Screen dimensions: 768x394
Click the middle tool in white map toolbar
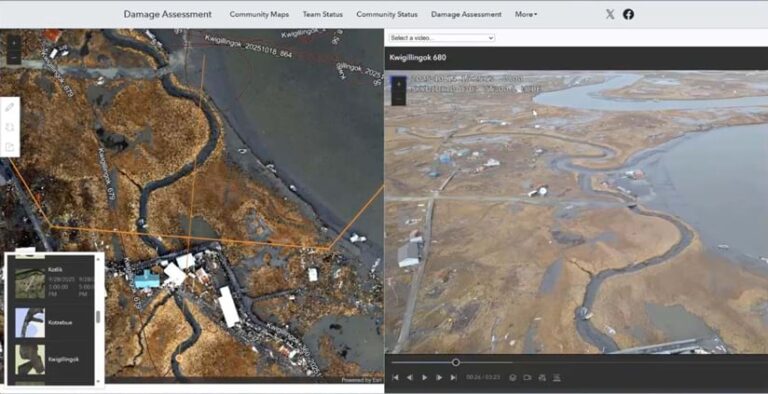[x=10, y=127]
